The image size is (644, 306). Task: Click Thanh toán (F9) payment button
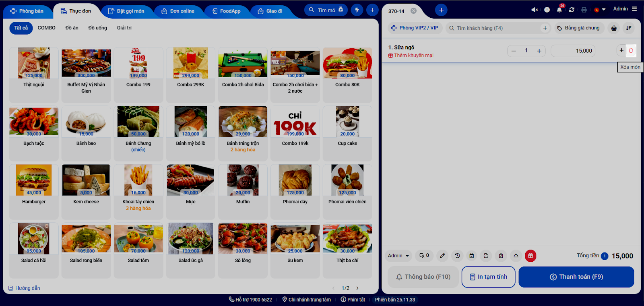click(x=576, y=277)
